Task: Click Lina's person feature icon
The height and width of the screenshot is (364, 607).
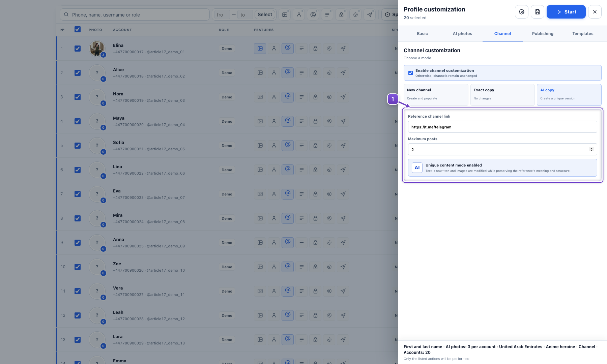Action: click(x=274, y=170)
